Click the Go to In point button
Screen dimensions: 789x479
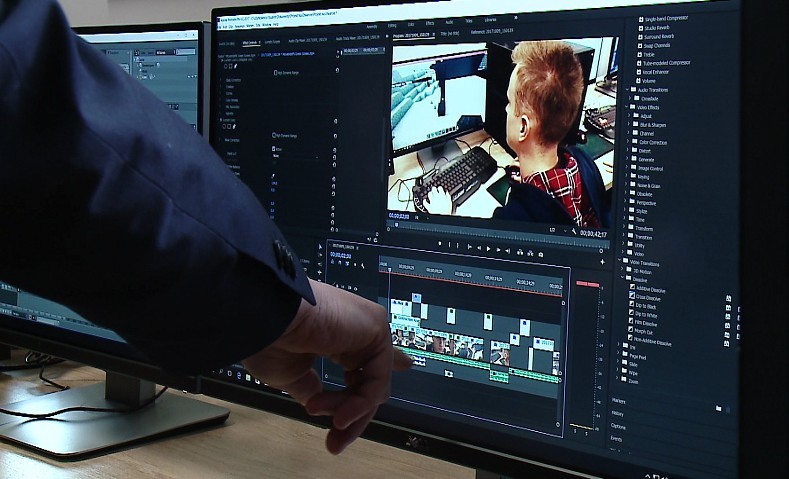pos(470,247)
